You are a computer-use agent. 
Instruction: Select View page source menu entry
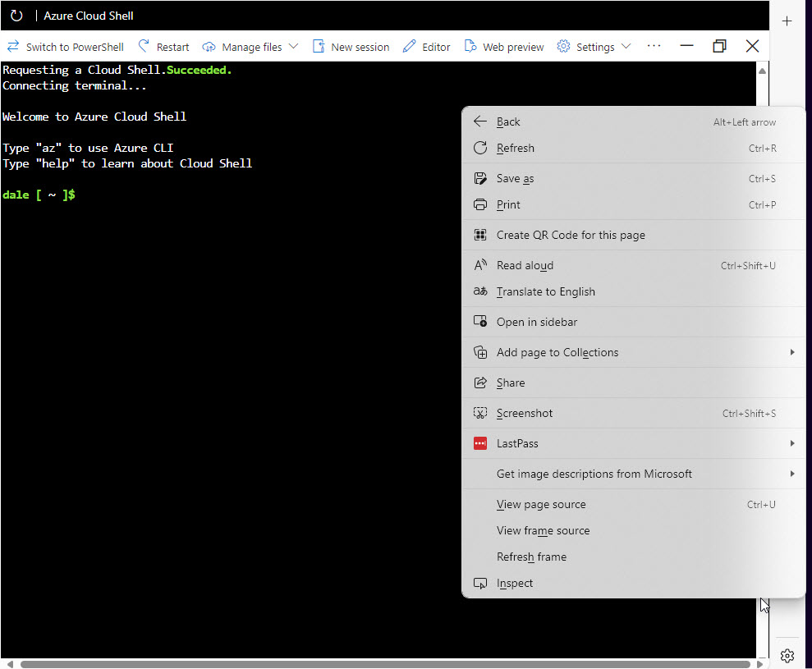click(x=633, y=504)
